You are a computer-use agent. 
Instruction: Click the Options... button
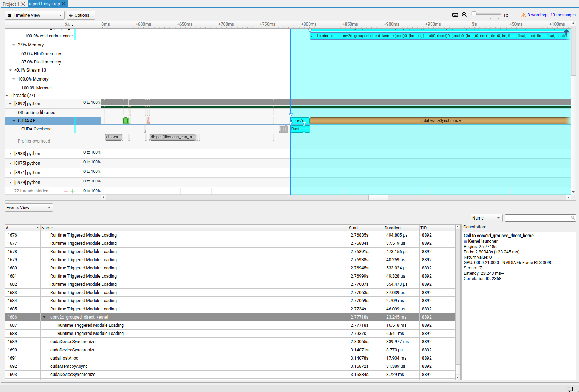pyautogui.click(x=81, y=15)
